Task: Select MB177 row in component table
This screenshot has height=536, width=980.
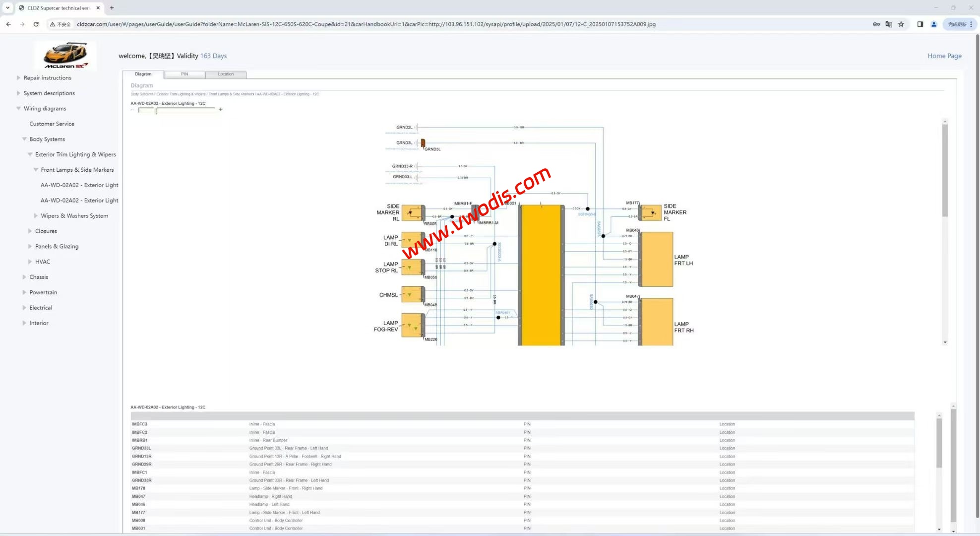Action: click(x=522, y=512)
